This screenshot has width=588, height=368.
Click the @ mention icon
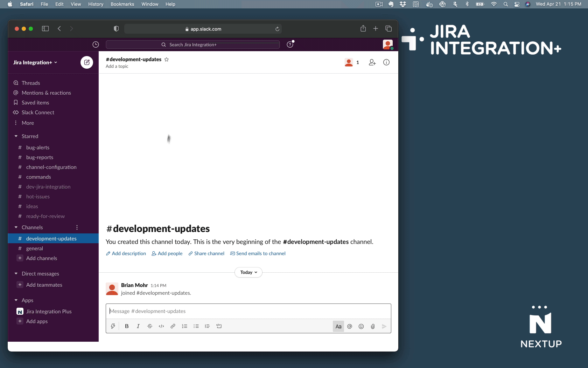350,326
